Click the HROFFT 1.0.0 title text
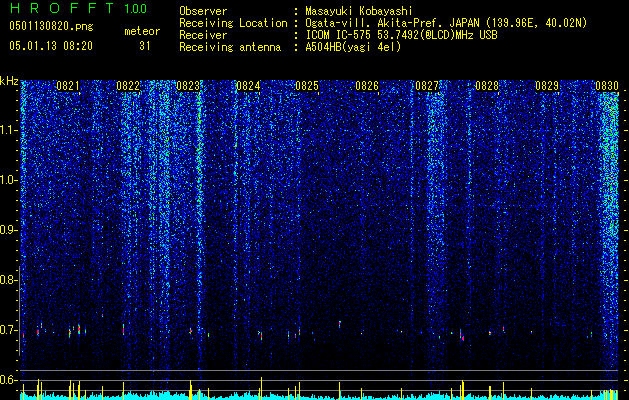 [78, 8]
